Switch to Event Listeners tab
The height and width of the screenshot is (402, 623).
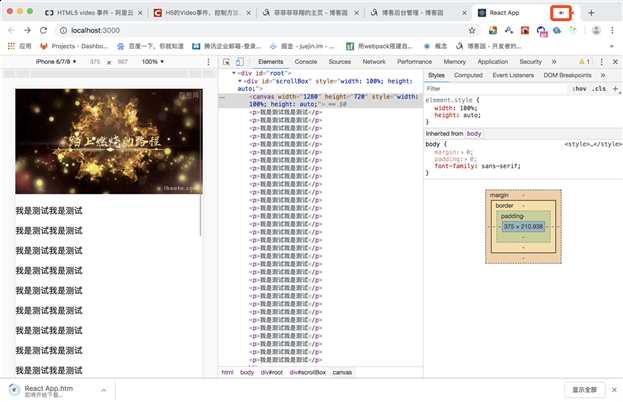[x=513, y=75]
